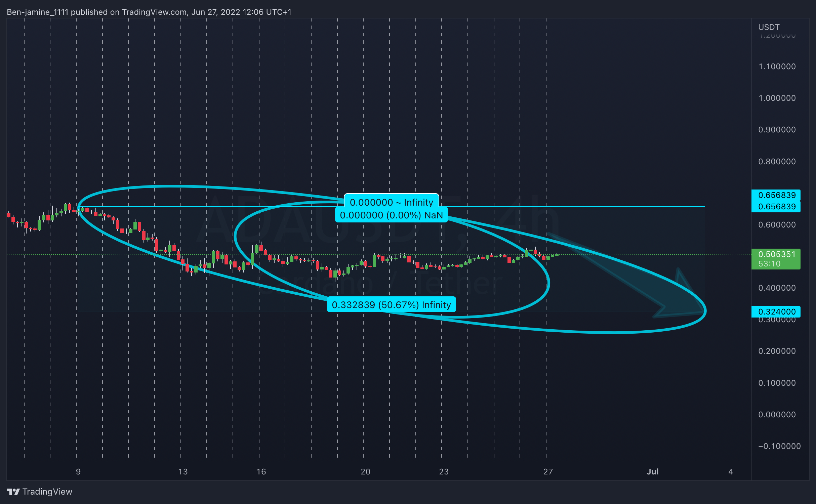This screenshot has width=816, height=504.
Task: Click the date label 16
Action: (x=261, y=472)
